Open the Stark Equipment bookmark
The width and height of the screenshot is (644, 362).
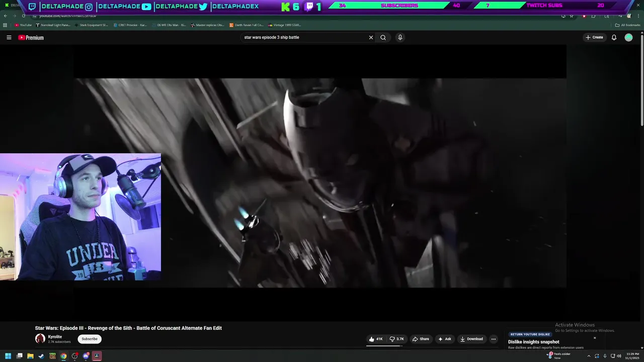click(x=91, y=25)
